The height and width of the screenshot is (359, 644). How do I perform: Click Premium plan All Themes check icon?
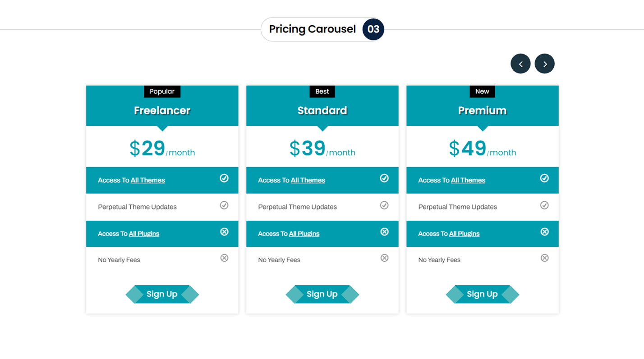point(544,178)
